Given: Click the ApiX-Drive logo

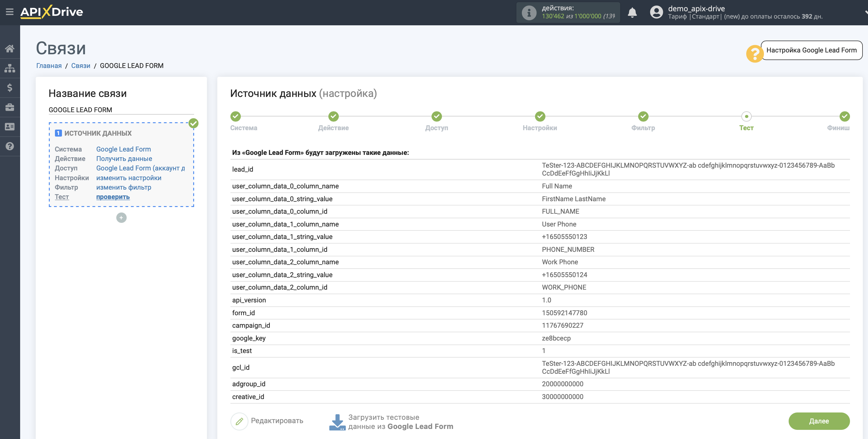Looking at the screenshot, I should click(x=52, y=12).
